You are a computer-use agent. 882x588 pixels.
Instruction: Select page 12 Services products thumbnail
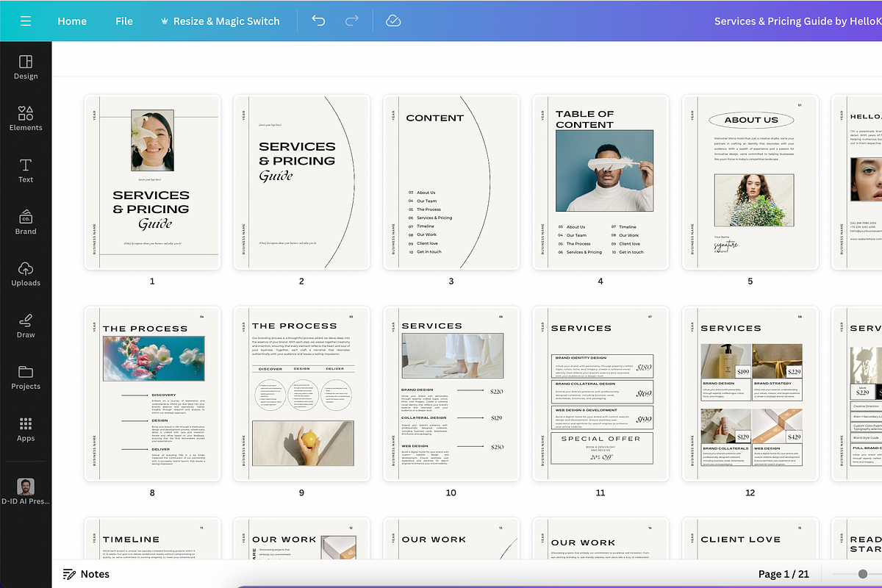pyautogui.click(x=750, y=394)
